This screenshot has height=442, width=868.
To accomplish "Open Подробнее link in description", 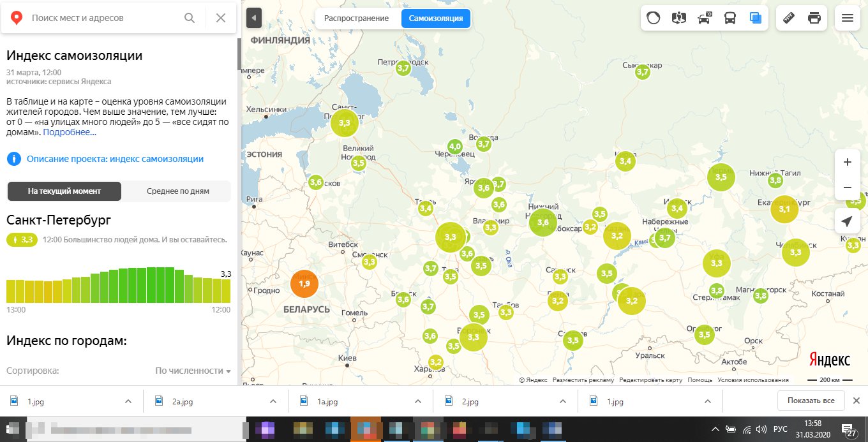I will [70, 133].
